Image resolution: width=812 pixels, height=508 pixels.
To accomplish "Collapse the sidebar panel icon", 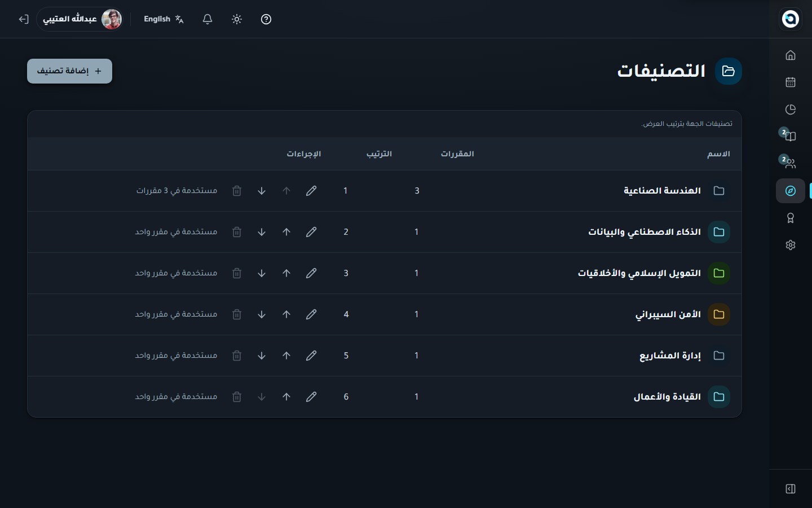I will coord(791,489).
